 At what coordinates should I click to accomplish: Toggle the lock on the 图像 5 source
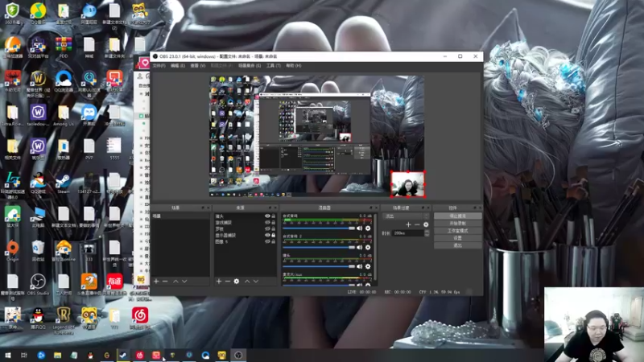click(274, 242)
